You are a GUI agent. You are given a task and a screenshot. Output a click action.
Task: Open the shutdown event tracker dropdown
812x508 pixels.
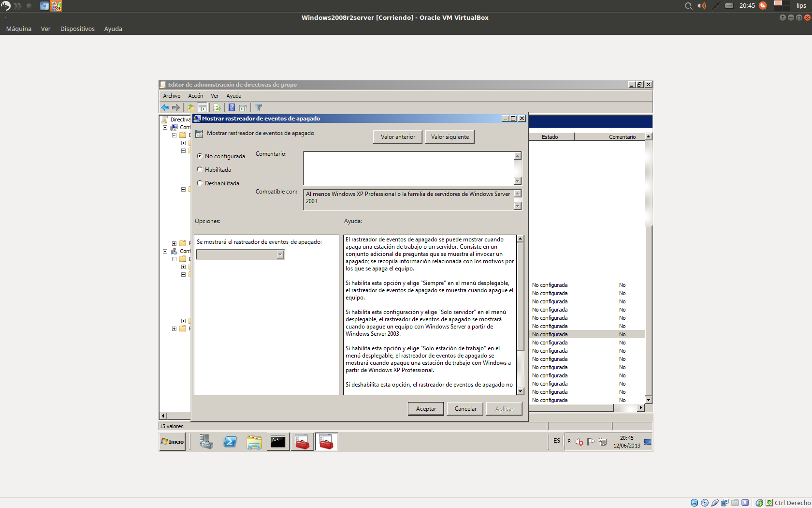pyautogui.click(x=280, y=255)
